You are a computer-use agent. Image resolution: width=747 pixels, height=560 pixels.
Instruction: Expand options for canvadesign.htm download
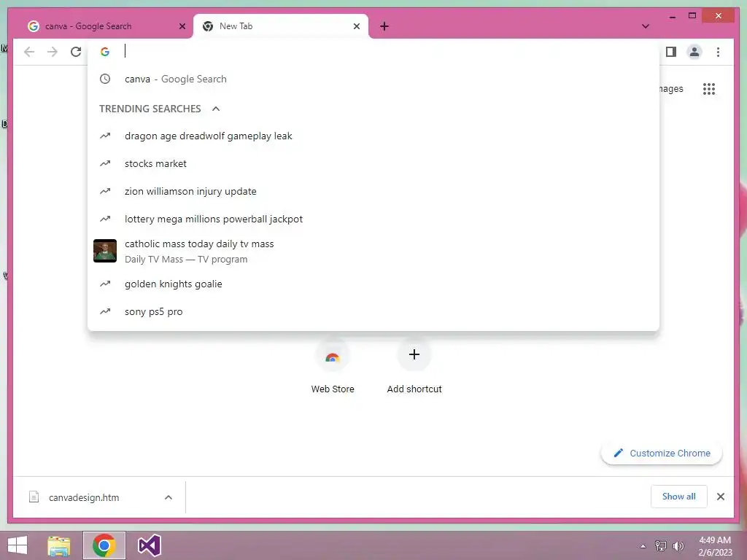[169, 497]
